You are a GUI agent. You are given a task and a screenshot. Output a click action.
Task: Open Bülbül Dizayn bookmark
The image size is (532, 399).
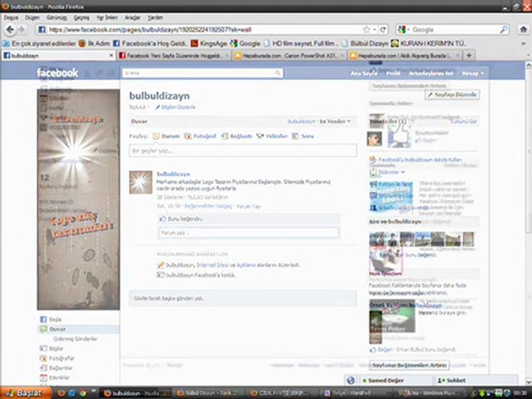[365, 43]
